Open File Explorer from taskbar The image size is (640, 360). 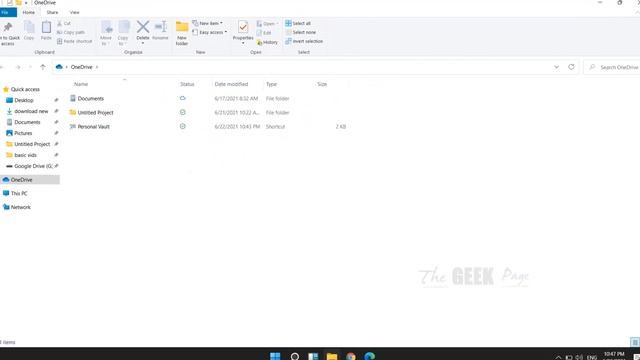click(332, 356)
